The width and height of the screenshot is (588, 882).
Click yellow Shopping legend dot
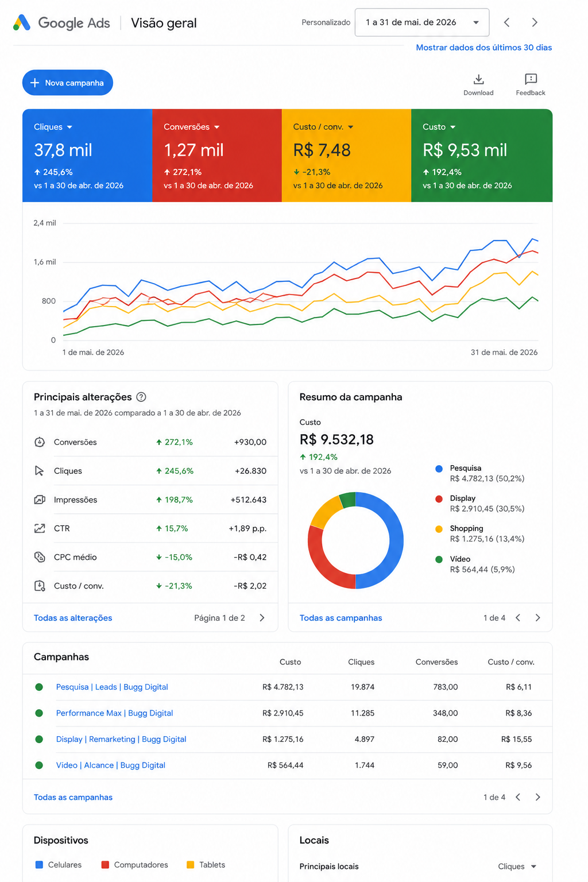pyautogui.click(x=439, y=529)
